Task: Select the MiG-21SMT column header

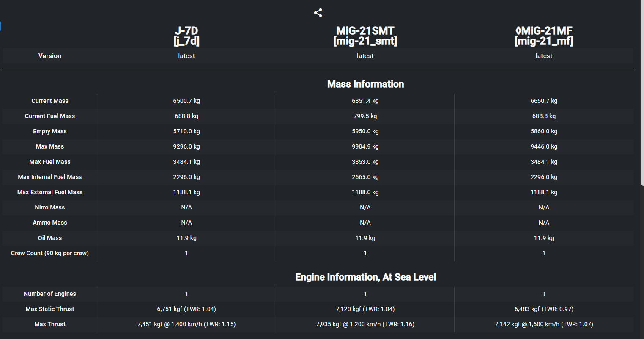Action: pos(365,36)
